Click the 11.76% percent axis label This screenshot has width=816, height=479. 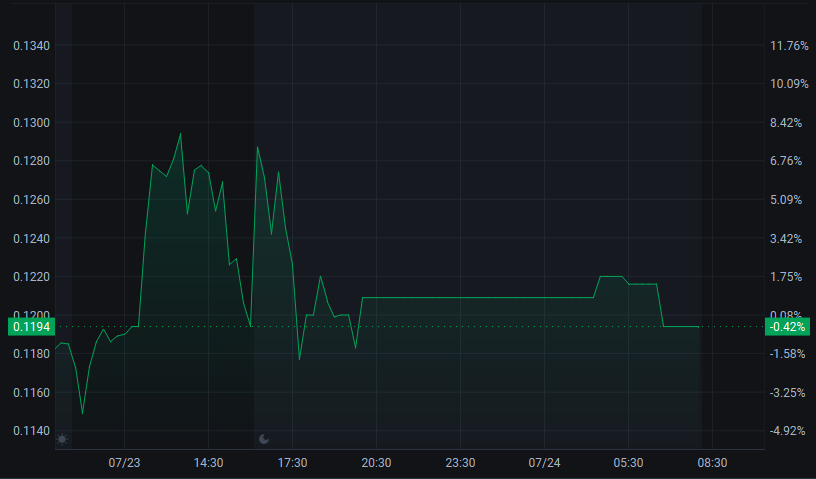(789, 46)
